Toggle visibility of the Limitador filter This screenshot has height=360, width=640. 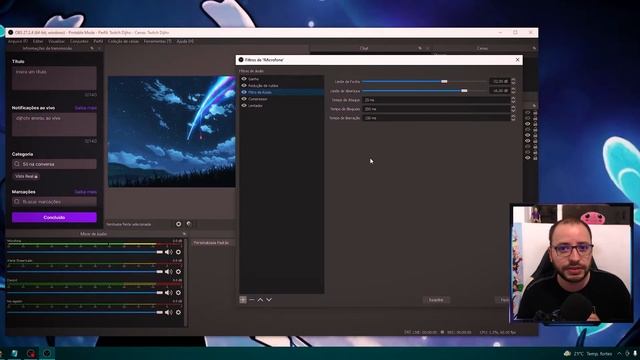point(244,105)
